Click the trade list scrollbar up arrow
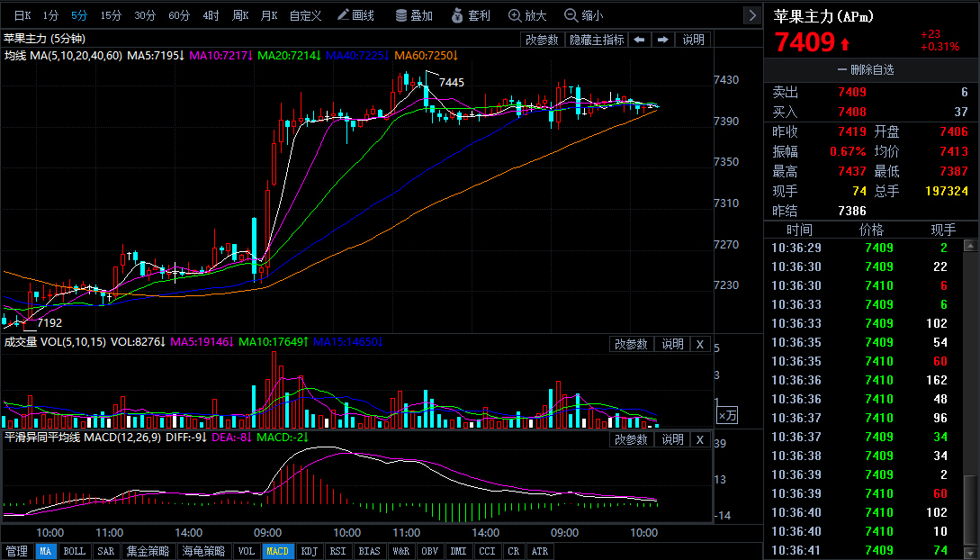Screen dimensions: 980x560 (971, 247)
